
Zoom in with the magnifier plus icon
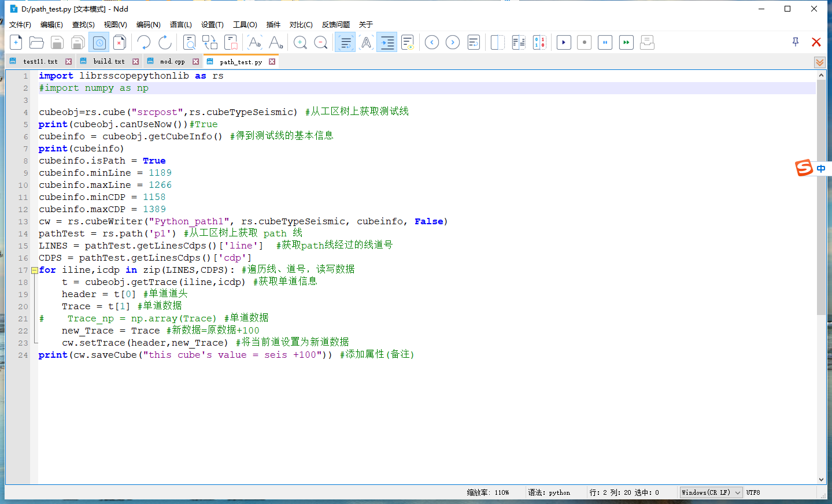click(300, 42)
